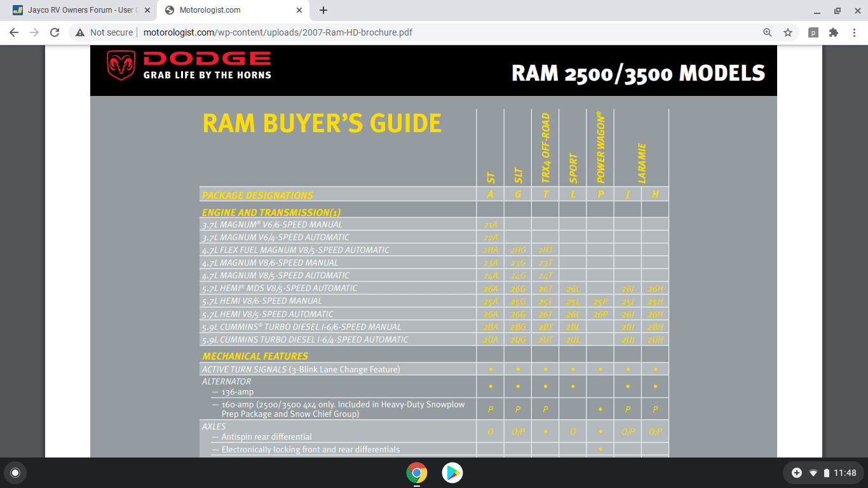This screenshot has height=488, width=868.
Task: Reload the current page
Action: click(x=55, y=32)
